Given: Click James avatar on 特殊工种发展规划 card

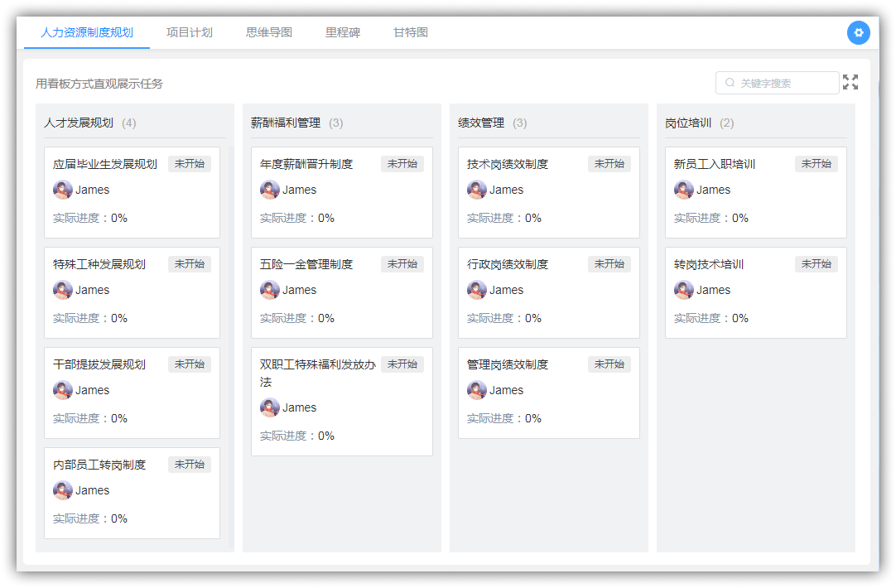Looking at the screenshot, I should tap(63, 290).
